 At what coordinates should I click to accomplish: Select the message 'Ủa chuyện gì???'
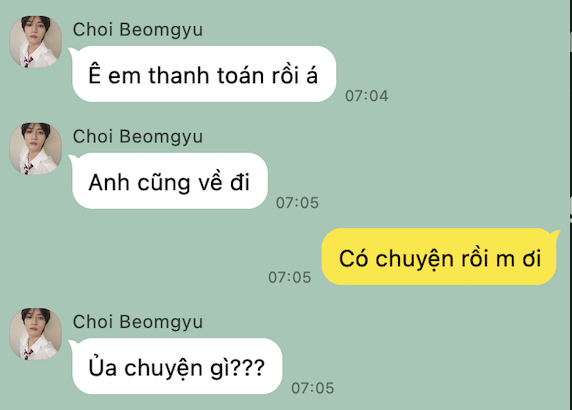click(x=177, y=366)
